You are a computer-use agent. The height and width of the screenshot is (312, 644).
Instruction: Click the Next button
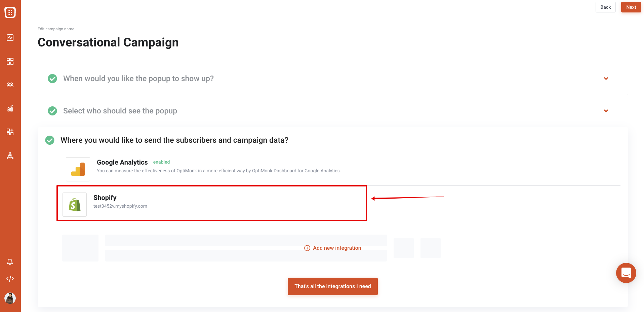pos(631,7)
